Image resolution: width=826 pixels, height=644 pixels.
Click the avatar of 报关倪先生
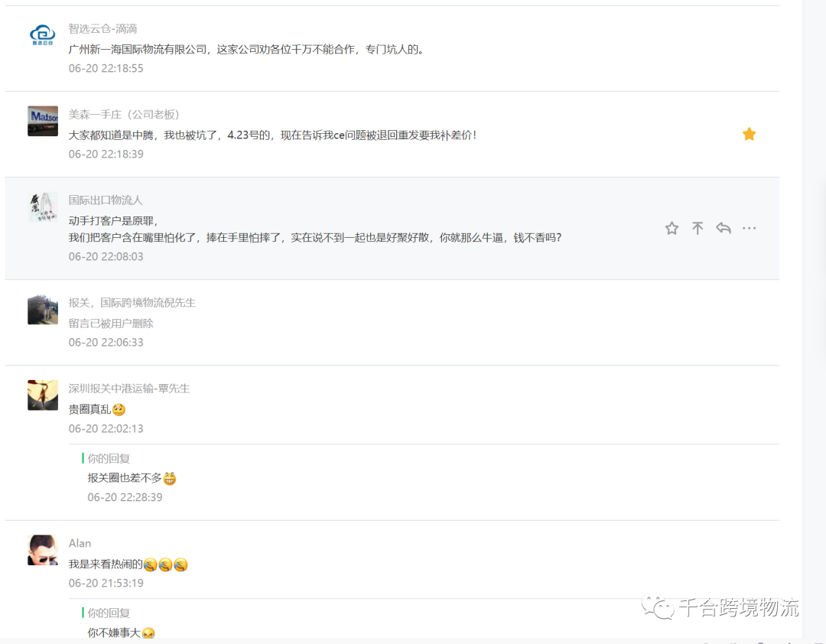coord(42,309)
